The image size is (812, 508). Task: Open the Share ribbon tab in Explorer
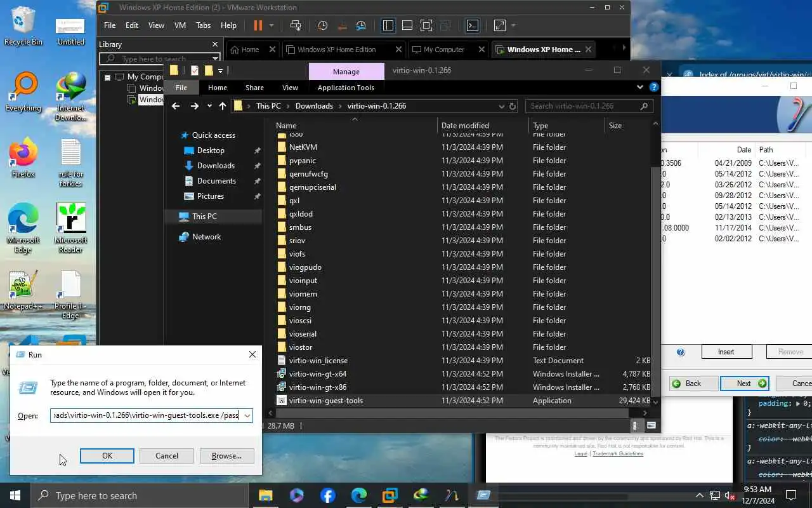coord(254,88)
